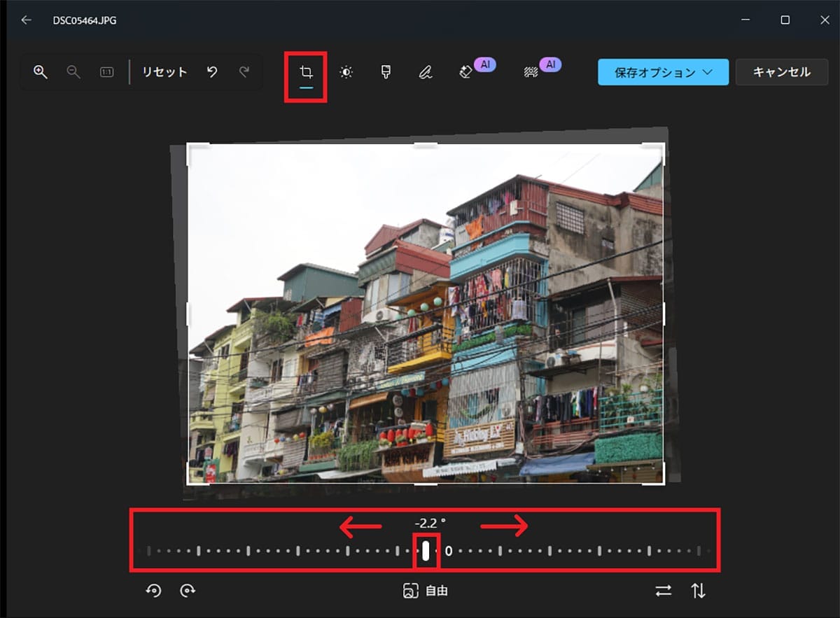Viewport: 840px width, 618px height.
Task: Go back using the top-left arrow
Action: click(26, 20)
